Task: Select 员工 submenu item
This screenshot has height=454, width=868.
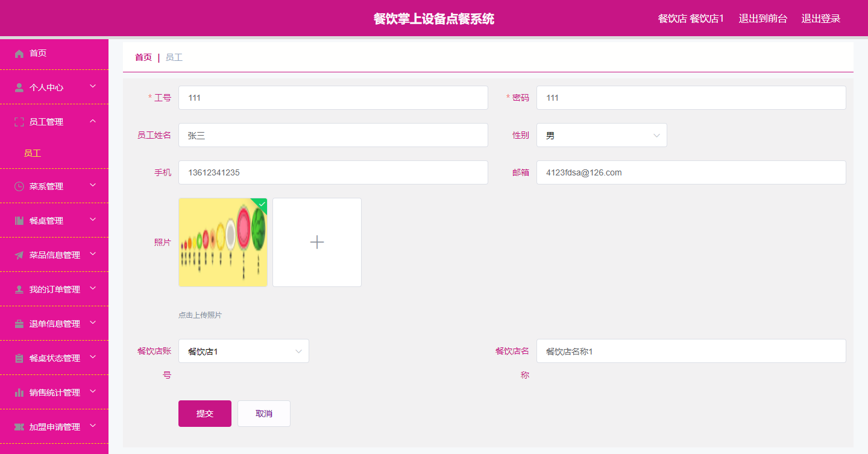Action: click(33, 153)
